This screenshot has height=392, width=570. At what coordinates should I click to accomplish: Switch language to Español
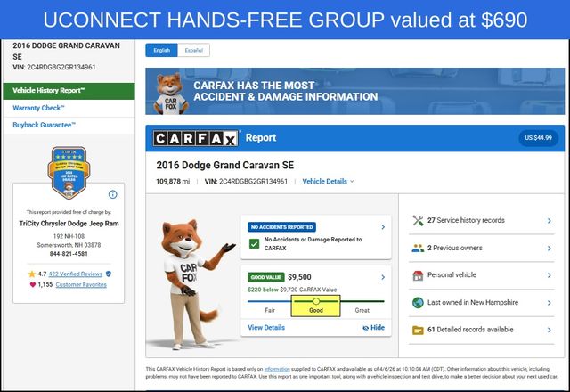[x=193, y=51]
